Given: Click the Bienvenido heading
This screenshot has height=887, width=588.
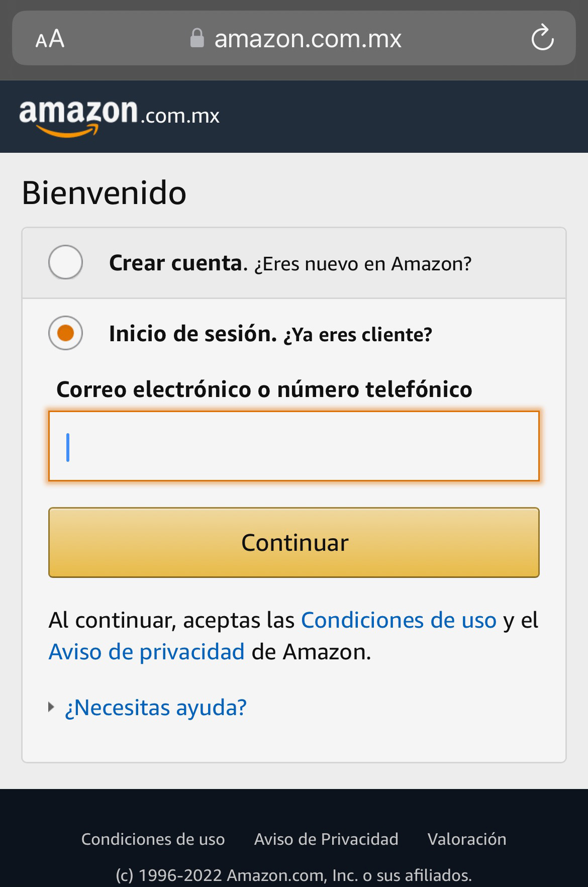Looking at the screenshot, I should (x=104, y=193).
